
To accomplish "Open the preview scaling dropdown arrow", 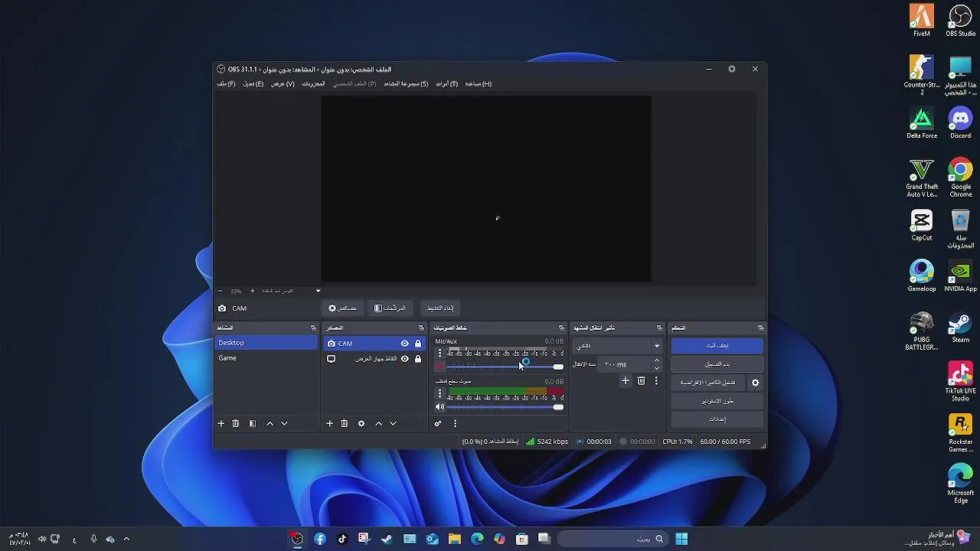I will [318, 291].
